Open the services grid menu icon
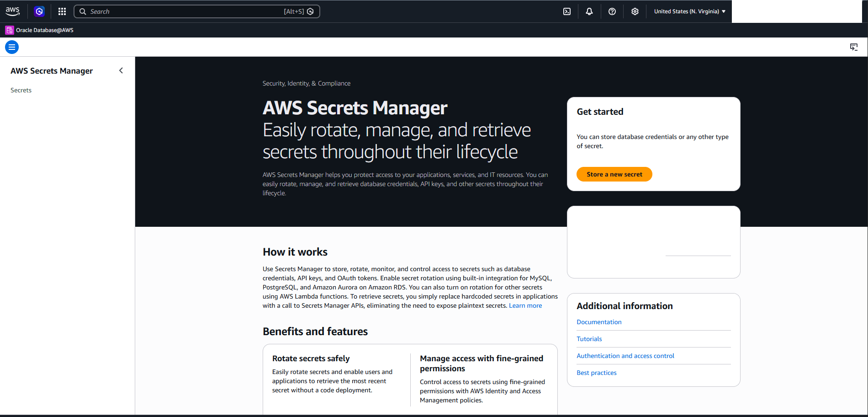The image size is (868, 417). [62, 11]
